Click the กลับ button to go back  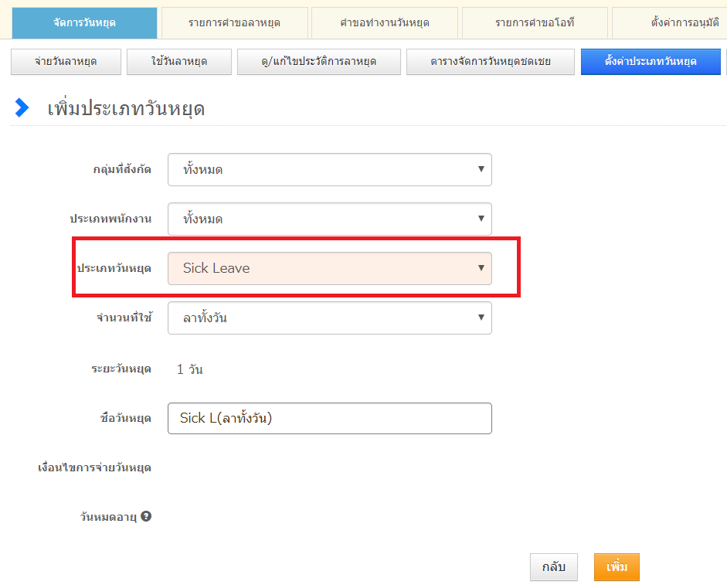(x=554, y=567)
